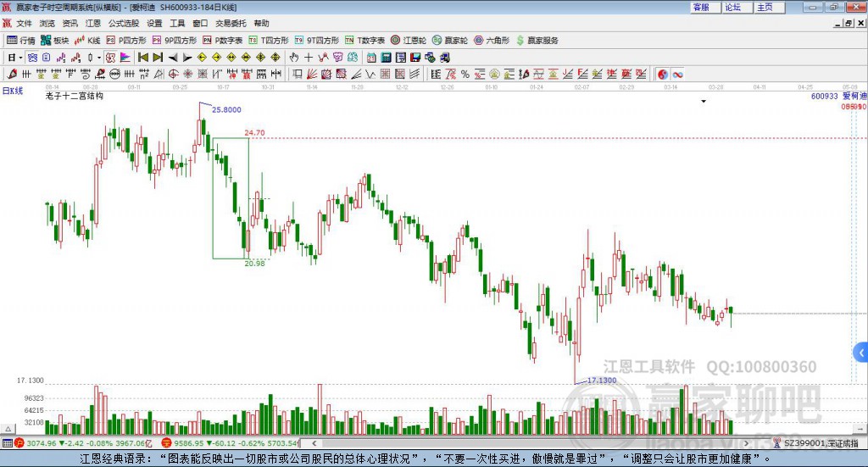Click the 日K线 period label

13,92
